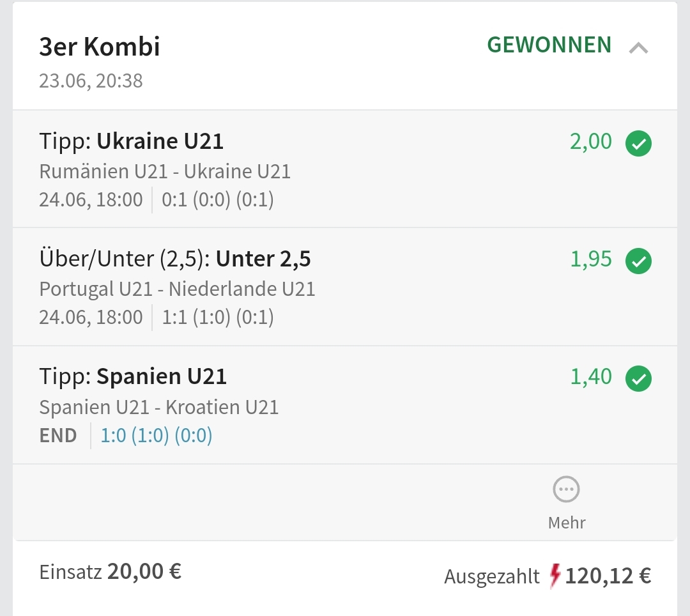The height and width of the screenshot is (616, 690).
Task: Click the odds value 2,00
Action: (590, 142)
